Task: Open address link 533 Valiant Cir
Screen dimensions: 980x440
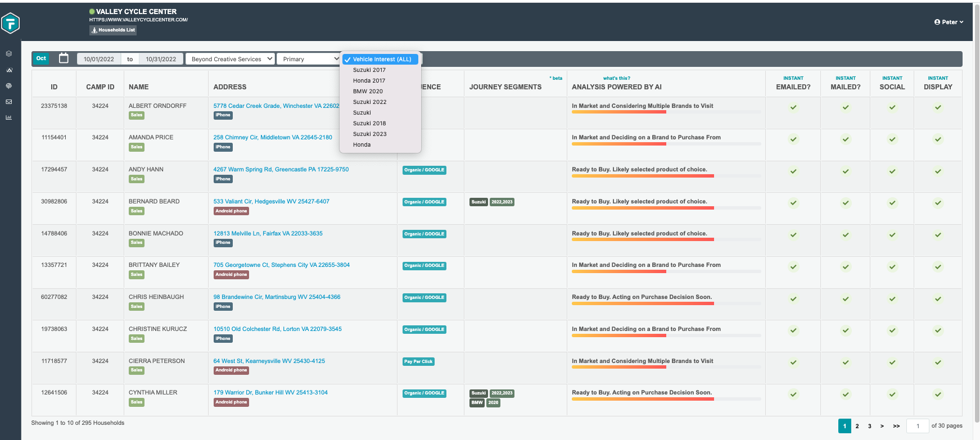Action: click(271, 201)
